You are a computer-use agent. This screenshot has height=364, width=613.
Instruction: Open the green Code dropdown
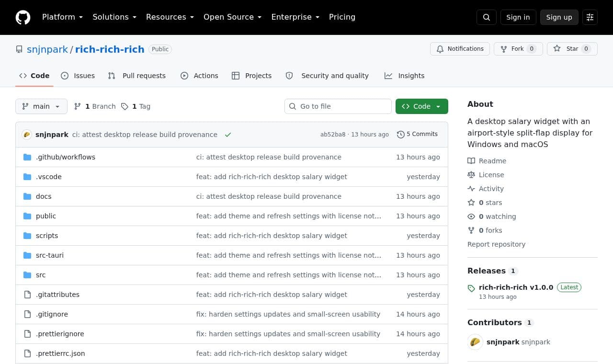422,106
